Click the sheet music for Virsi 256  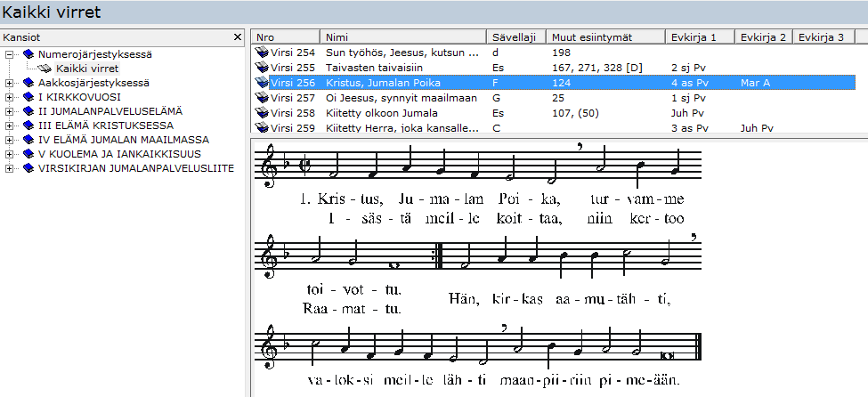coord(479,266)
